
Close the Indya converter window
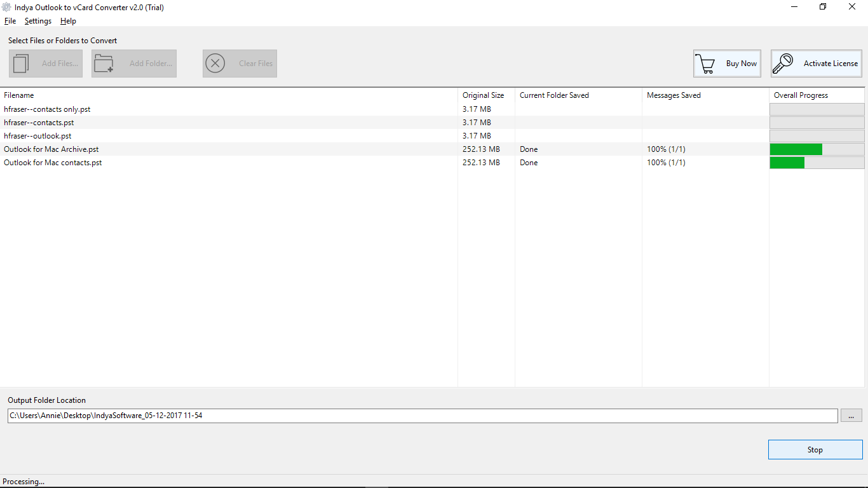(852, 7)
